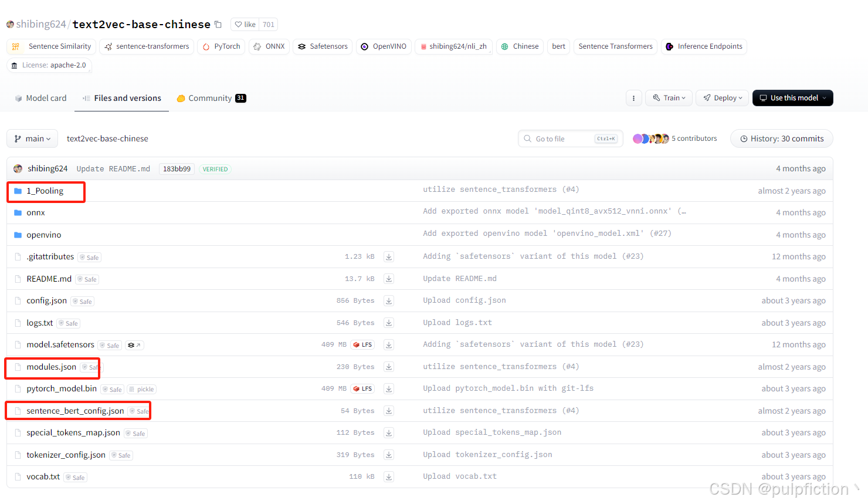
Task: Expand the Train dropdown
Action: click(x=669, y=98)
